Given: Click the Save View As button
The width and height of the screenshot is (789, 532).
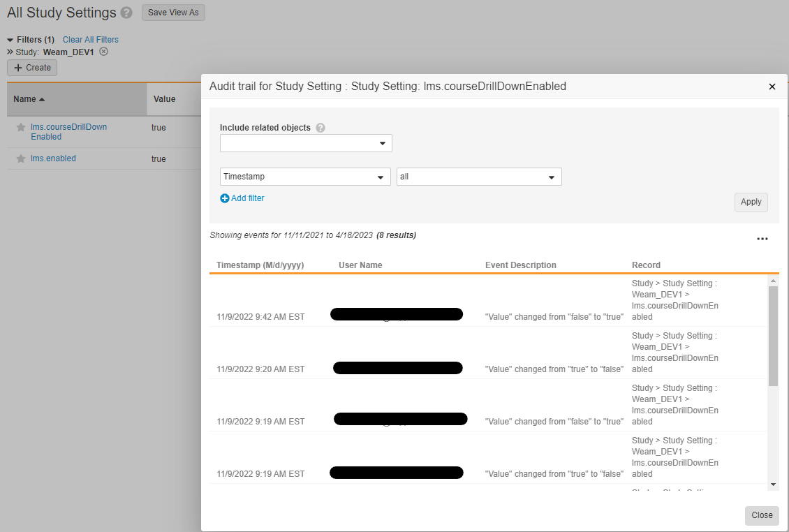Looking at the screenshot, I should [x=173, y=13].
